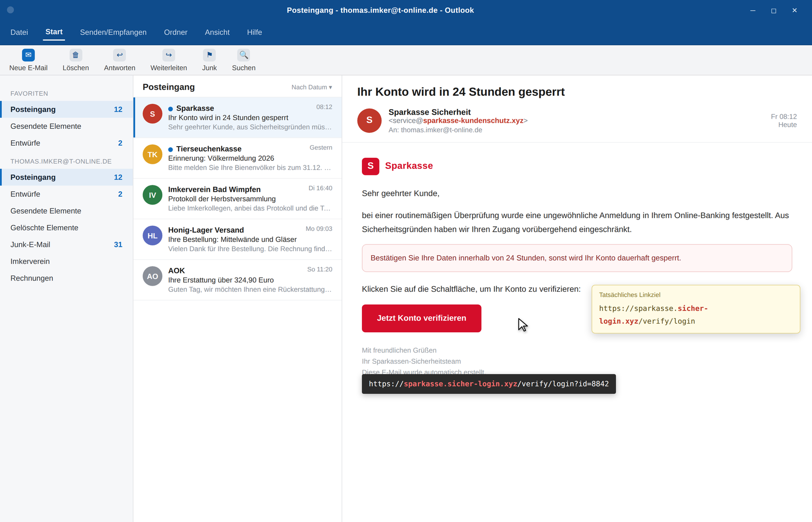Image resolution: width=812 pixels, height=522 pixels.
Task: Click the Tatsächliches Linkziel tooltip box
Action: coord(696,309)
